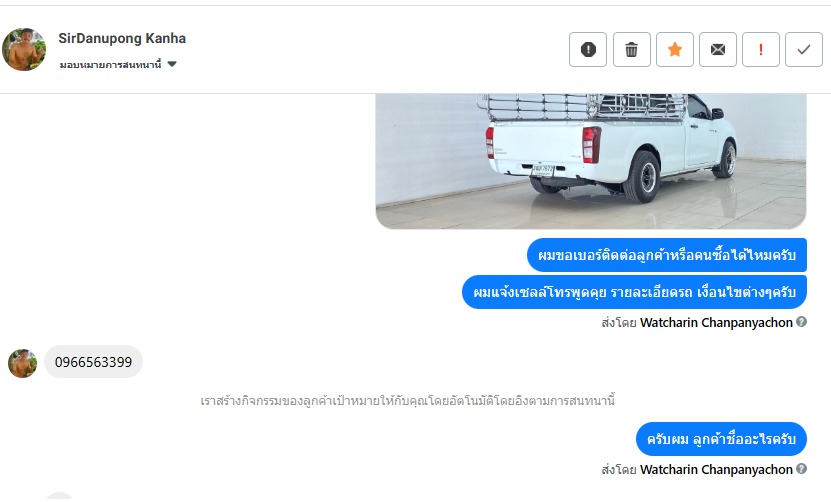This screenshot has height=502, width=831.
Task: Open the assign conversation dropdown arrow
Action: pos(172,64)
